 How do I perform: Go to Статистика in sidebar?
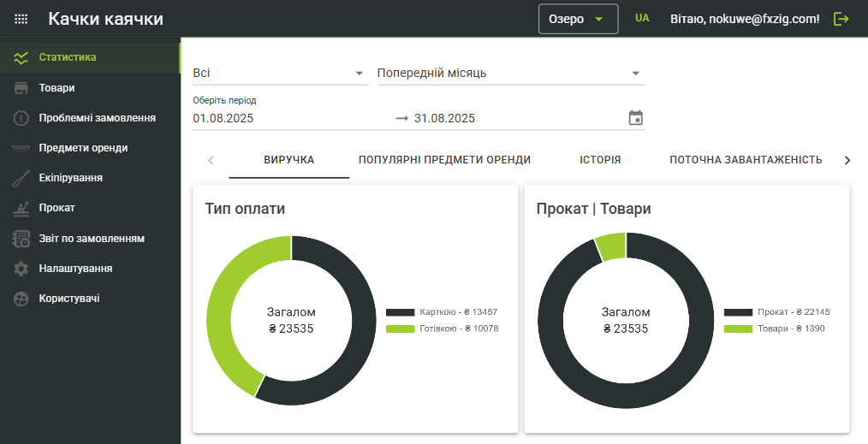tap(90, 57)
